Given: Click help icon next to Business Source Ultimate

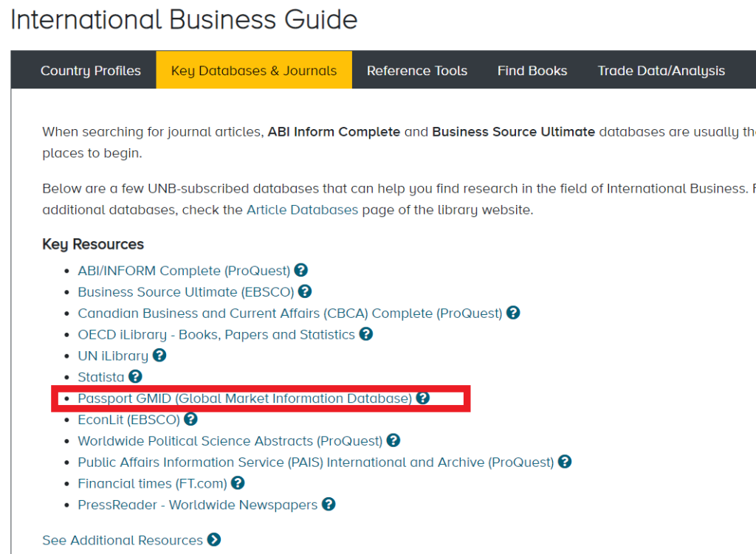Looking at the screenshot, I should pos(305,292).
